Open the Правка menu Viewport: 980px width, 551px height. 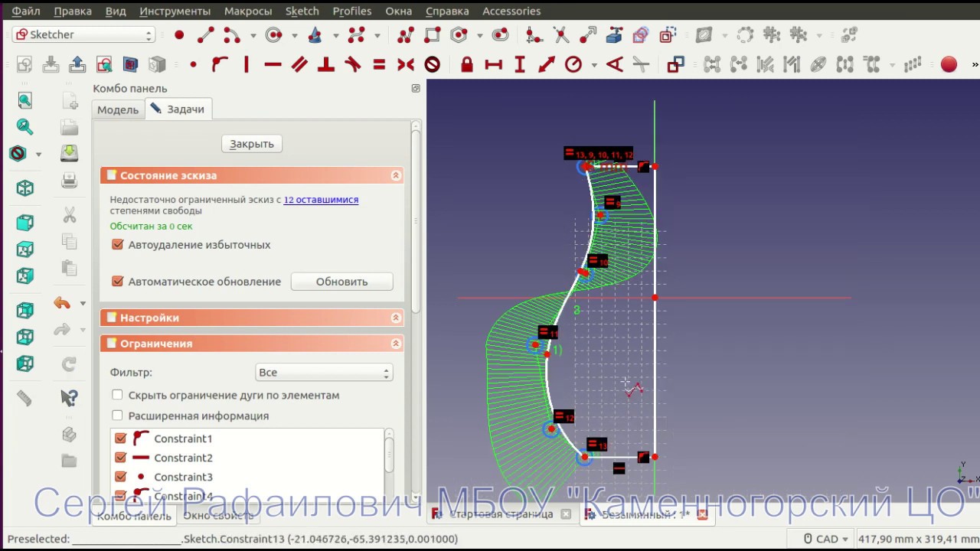tap(73, 11)
